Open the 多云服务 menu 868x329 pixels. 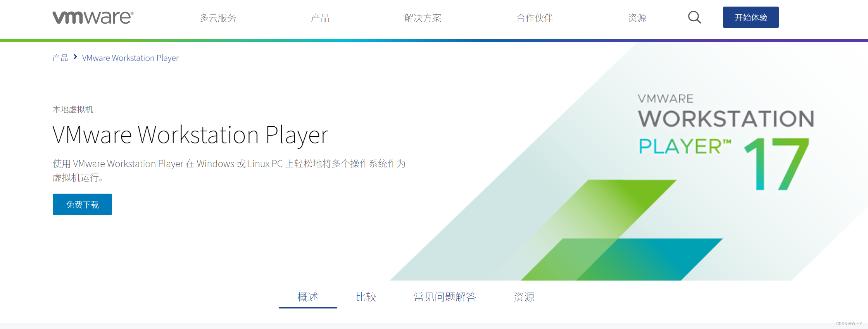[x=218, y=18]
